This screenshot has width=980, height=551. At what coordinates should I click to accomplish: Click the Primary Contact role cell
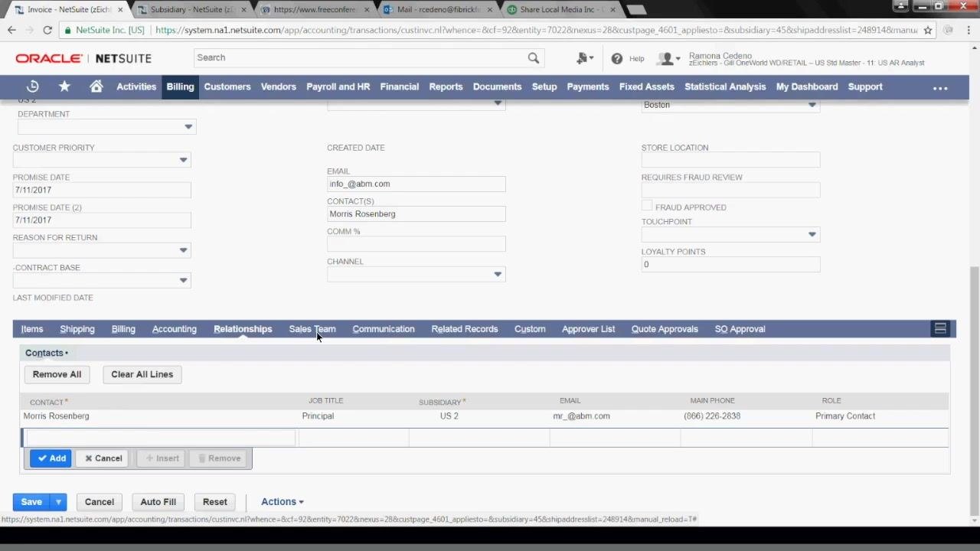(845, 416)
